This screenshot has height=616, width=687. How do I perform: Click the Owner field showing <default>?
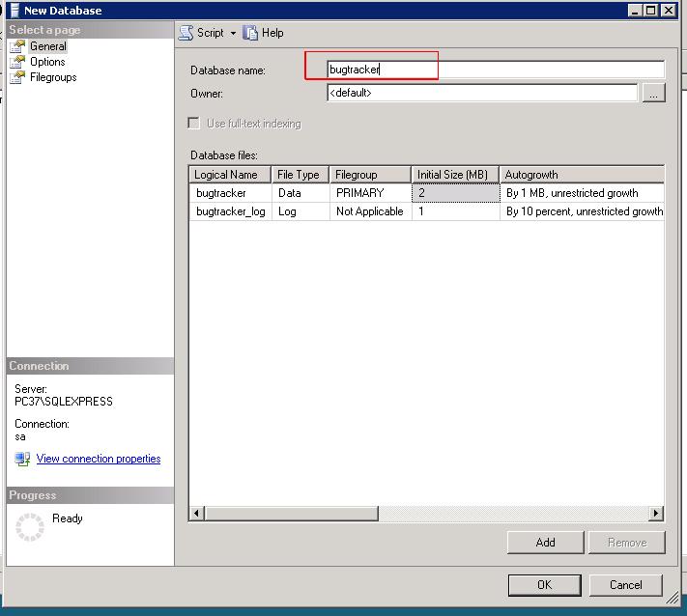click(482, 93)
